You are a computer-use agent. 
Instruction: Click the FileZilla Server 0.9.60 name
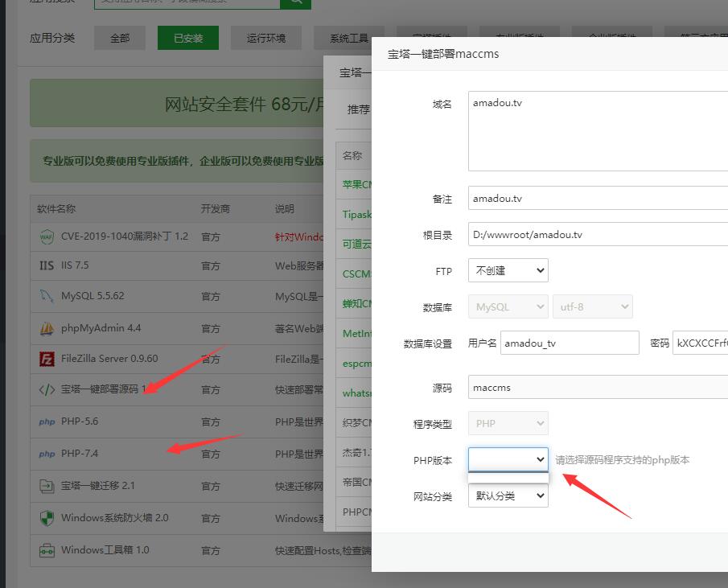pos(109,358)
